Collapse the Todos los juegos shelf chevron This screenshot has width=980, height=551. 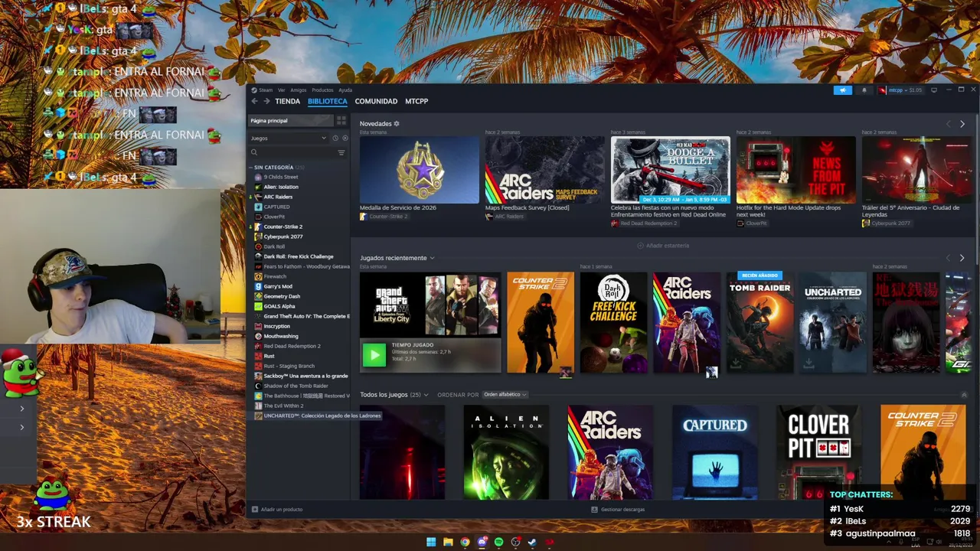point(964,395)
